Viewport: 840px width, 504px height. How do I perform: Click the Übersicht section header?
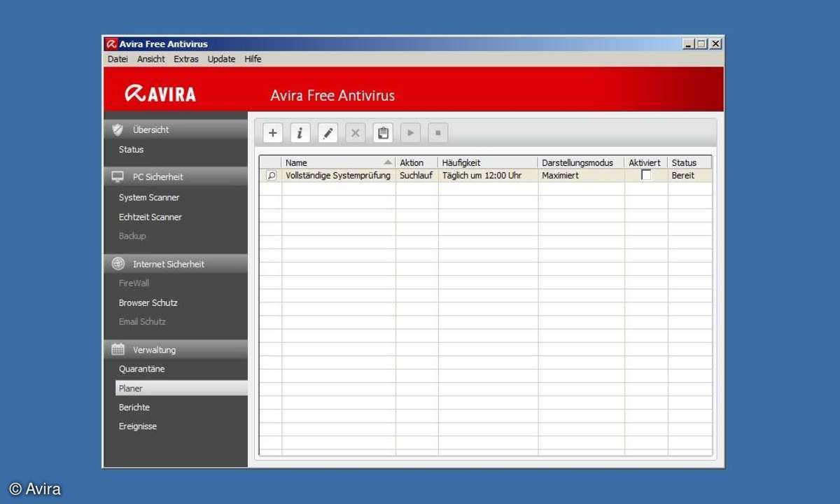[x=176, y=129]
